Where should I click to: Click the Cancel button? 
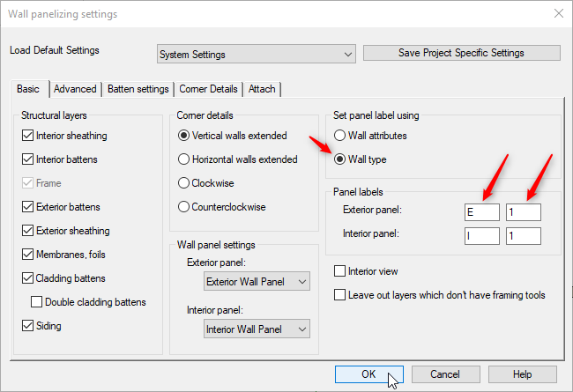pos(446,374)
